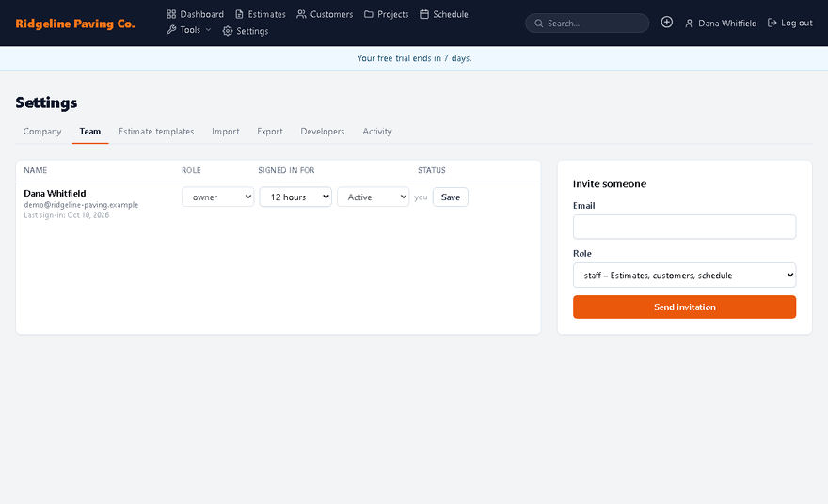View the Activity tab
This screenshot has width=828, height=504.
[x=377, y=132]
